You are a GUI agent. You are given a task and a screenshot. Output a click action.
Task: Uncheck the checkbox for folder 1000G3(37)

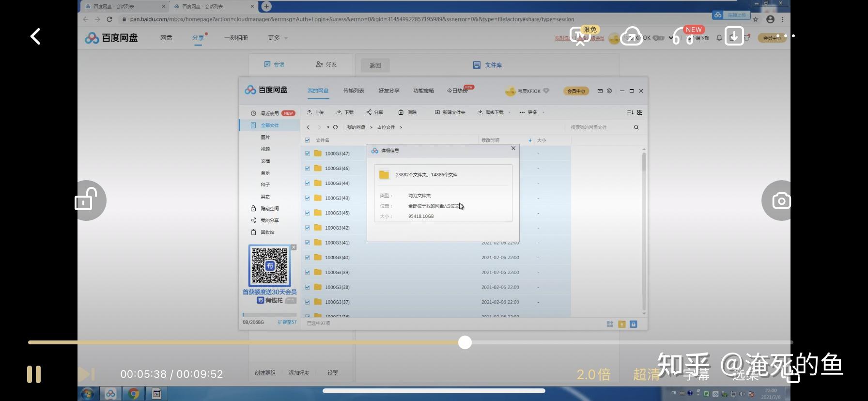[x=308, y=302]
